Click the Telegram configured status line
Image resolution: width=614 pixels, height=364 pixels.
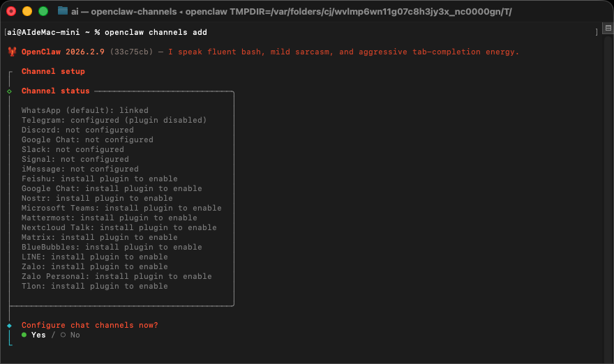[114, 120]
